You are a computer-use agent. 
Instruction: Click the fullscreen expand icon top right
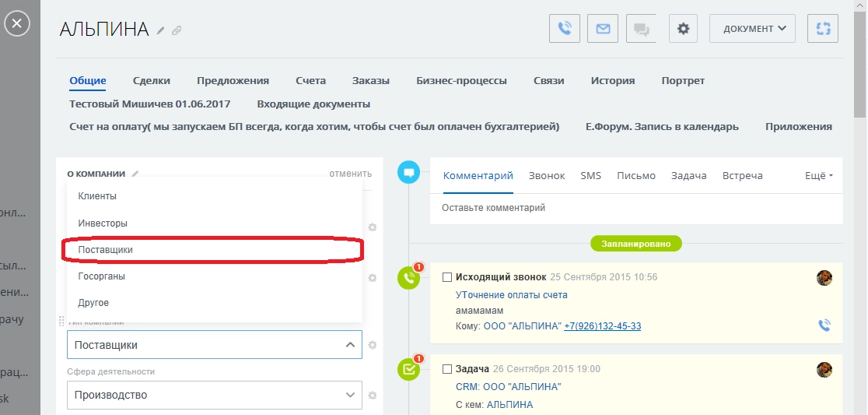pos(823,29)
